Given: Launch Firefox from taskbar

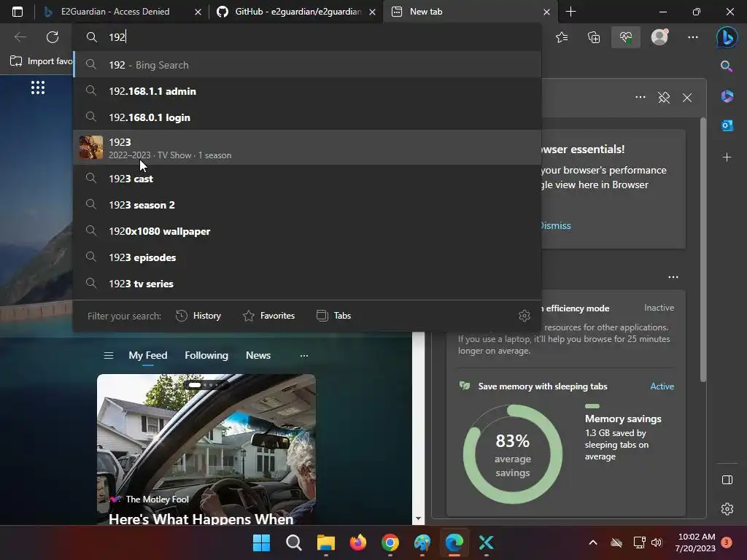Looking at the screenshot, I should [x=357, y=542].
